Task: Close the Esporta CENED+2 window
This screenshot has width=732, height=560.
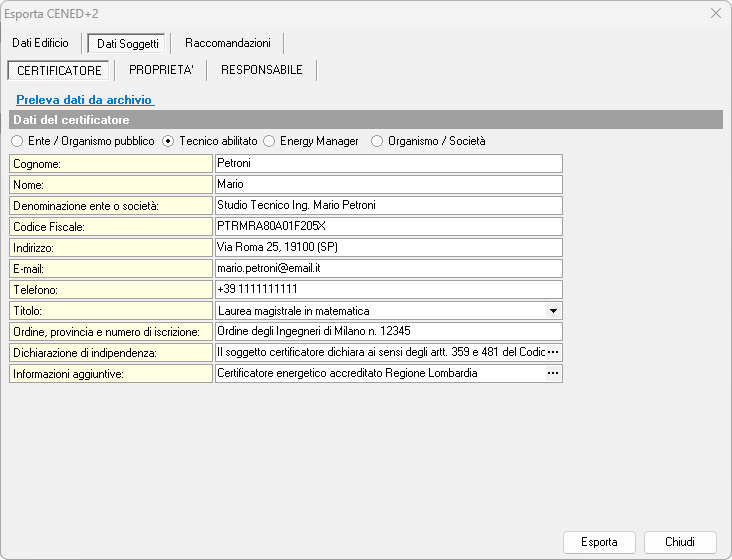Action: click(715, 13)
